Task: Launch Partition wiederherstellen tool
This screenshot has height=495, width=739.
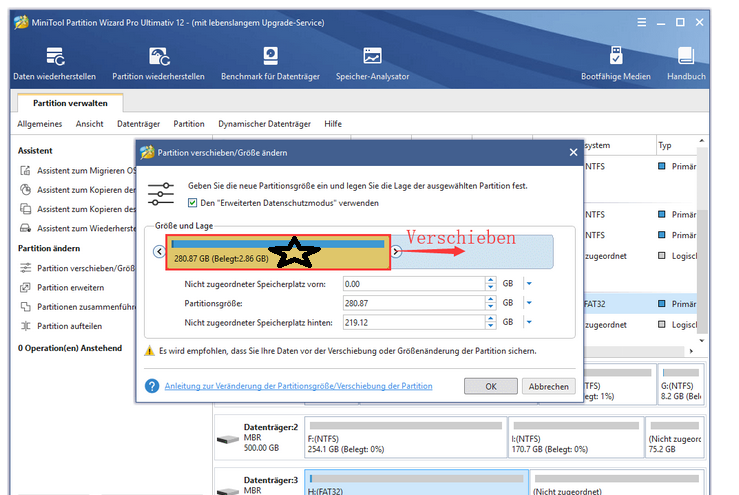Action: [158, 64]
